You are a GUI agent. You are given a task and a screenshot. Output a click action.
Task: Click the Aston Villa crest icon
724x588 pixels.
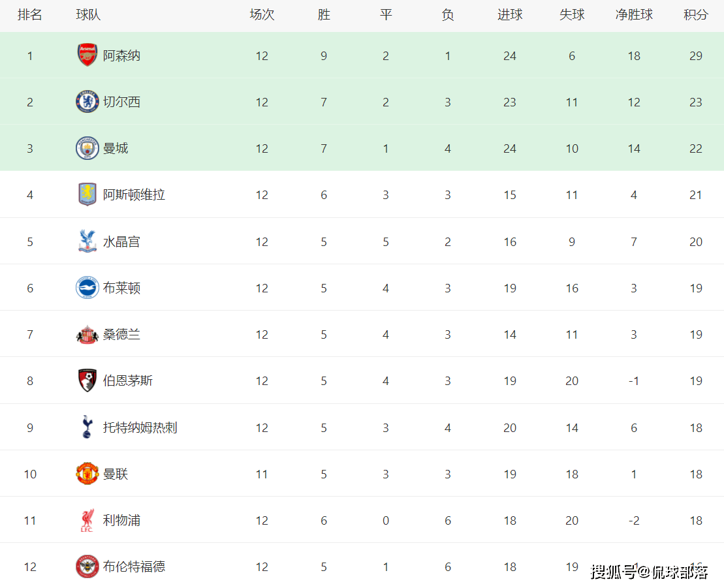point(87,194)
